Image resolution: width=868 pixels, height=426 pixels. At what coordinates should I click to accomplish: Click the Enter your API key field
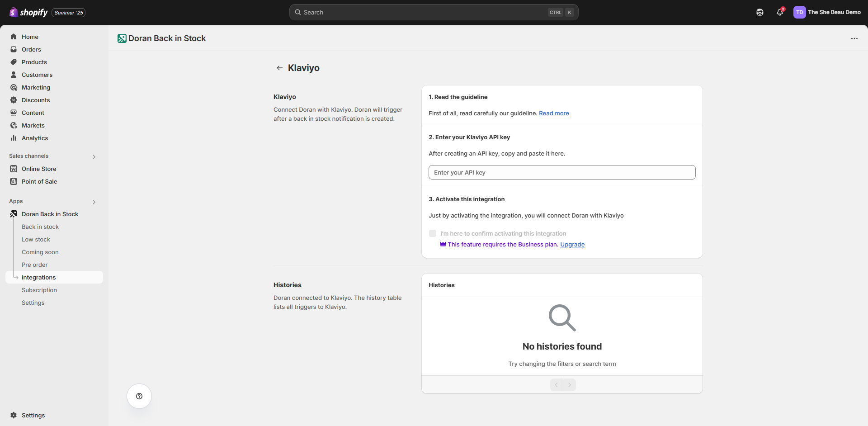(x=562, y=172)
